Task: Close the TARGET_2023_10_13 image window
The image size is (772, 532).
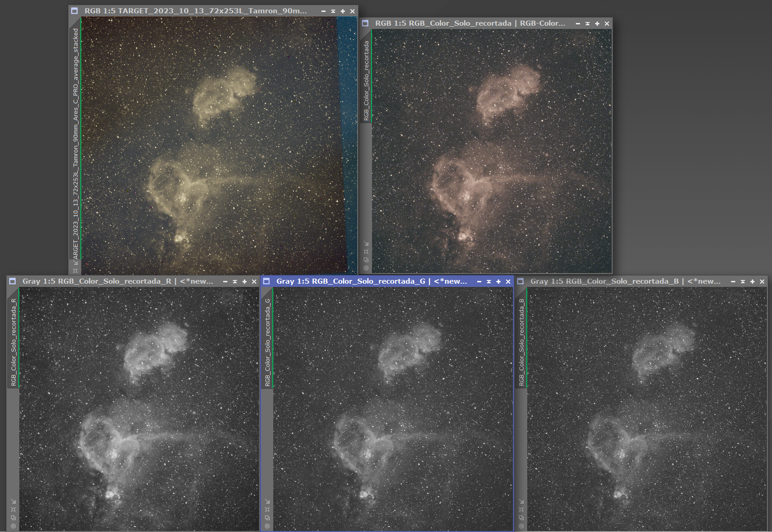Action: 352,11
